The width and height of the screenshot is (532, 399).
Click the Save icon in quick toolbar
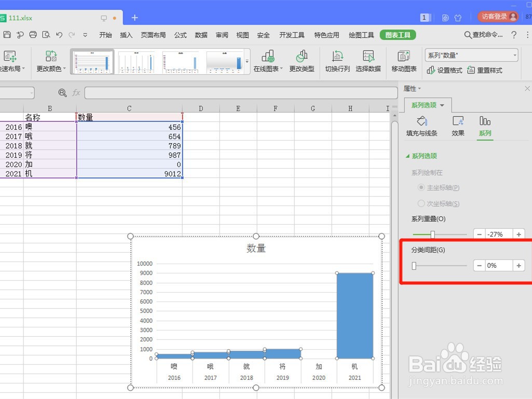7,35
